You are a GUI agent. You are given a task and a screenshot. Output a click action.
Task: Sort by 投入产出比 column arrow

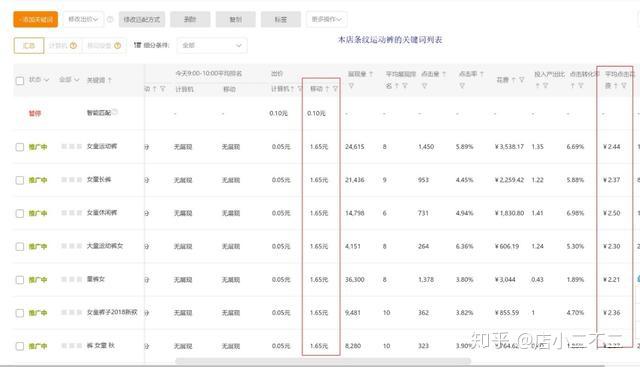538,86
